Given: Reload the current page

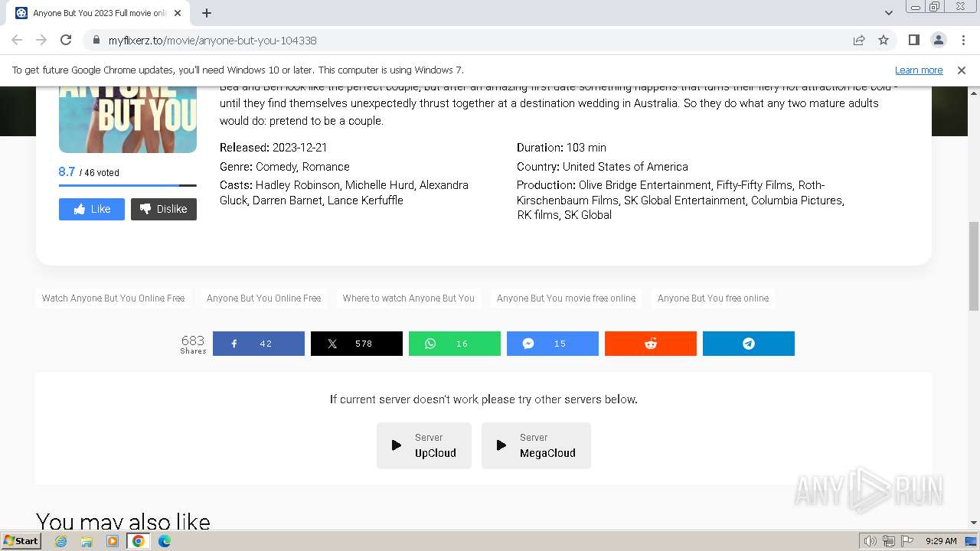Looking at the screenshot, I should 66,40.
